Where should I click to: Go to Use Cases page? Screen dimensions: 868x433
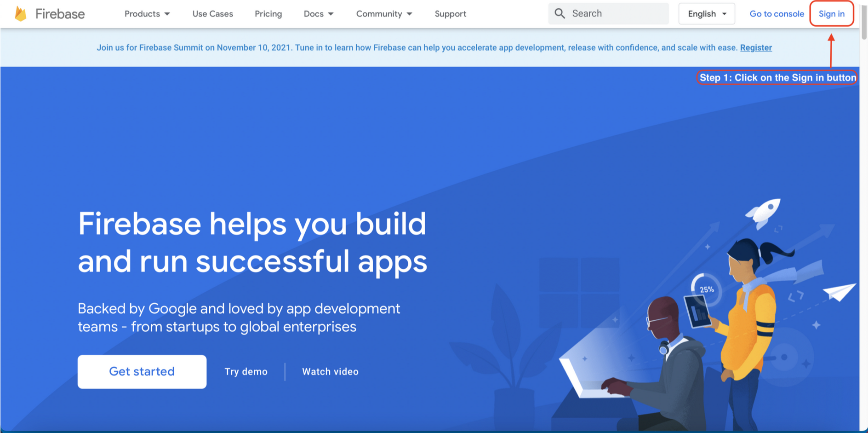213,14
